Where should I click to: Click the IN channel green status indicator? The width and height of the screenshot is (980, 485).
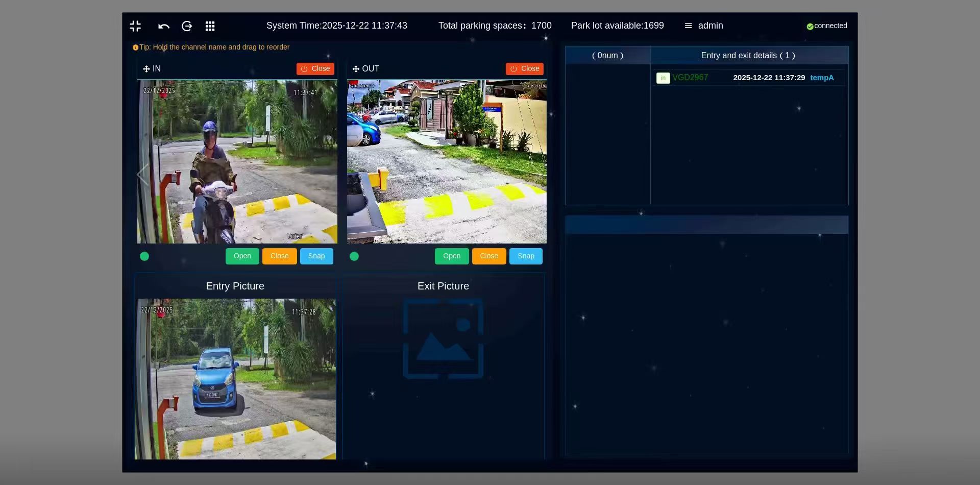coord(144,256)
